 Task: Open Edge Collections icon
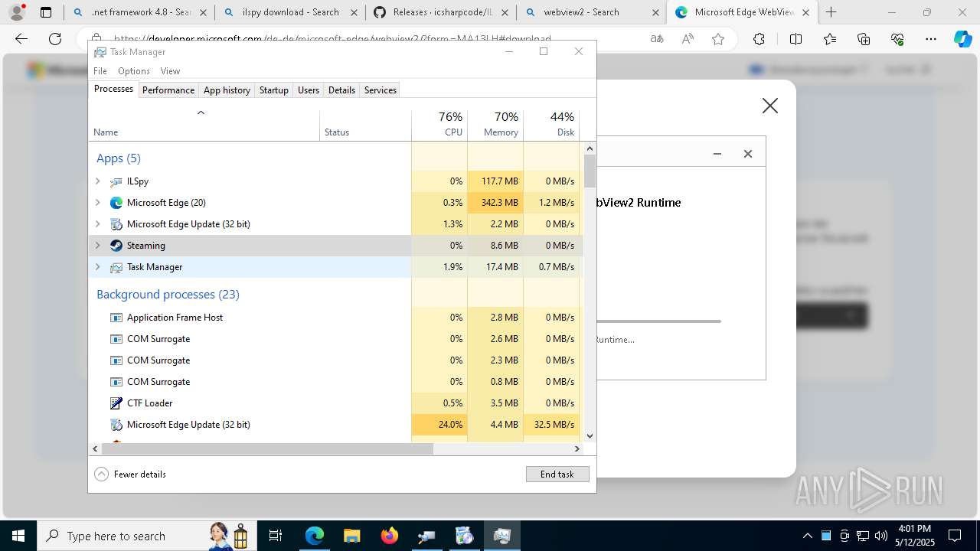pyautogui.click(x=864, y=40)
